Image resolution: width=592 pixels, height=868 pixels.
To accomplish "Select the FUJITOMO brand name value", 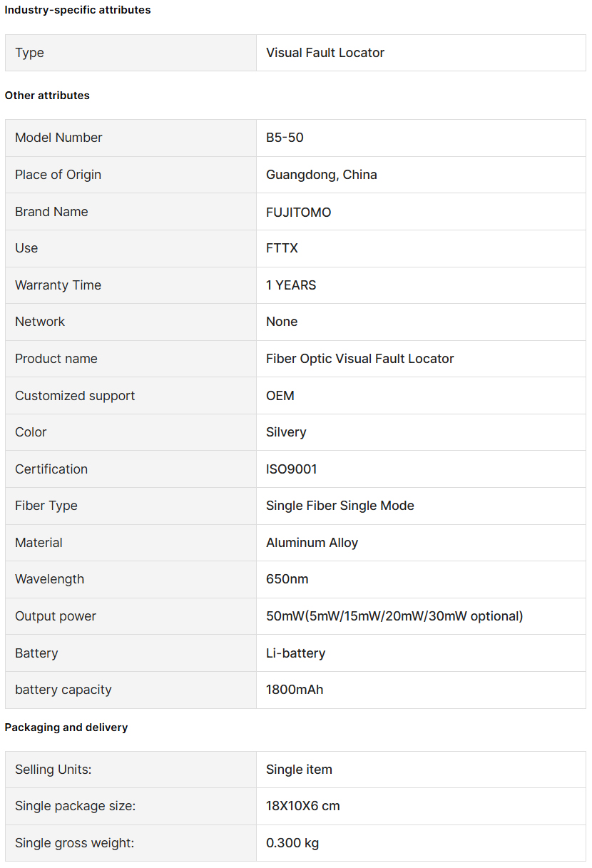I will (x=299, y=212).
